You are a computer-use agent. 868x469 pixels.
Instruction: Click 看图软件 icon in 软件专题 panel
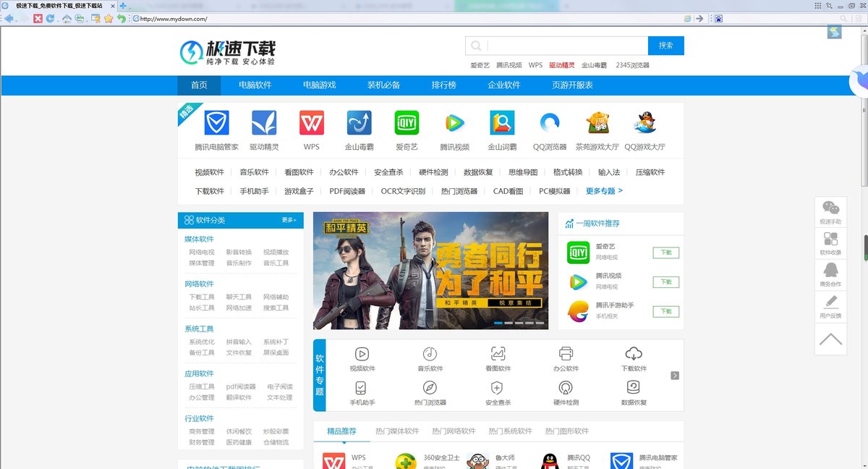tap(498, 354)
